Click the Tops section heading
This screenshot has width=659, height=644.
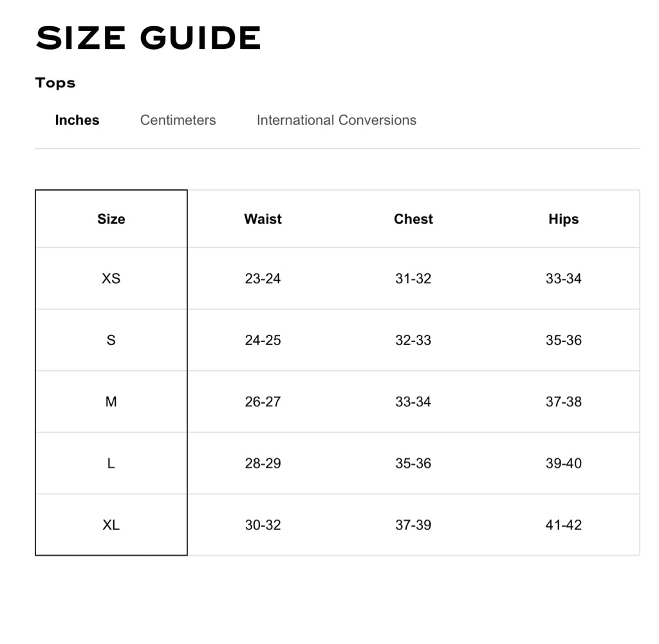coord(55,83)
